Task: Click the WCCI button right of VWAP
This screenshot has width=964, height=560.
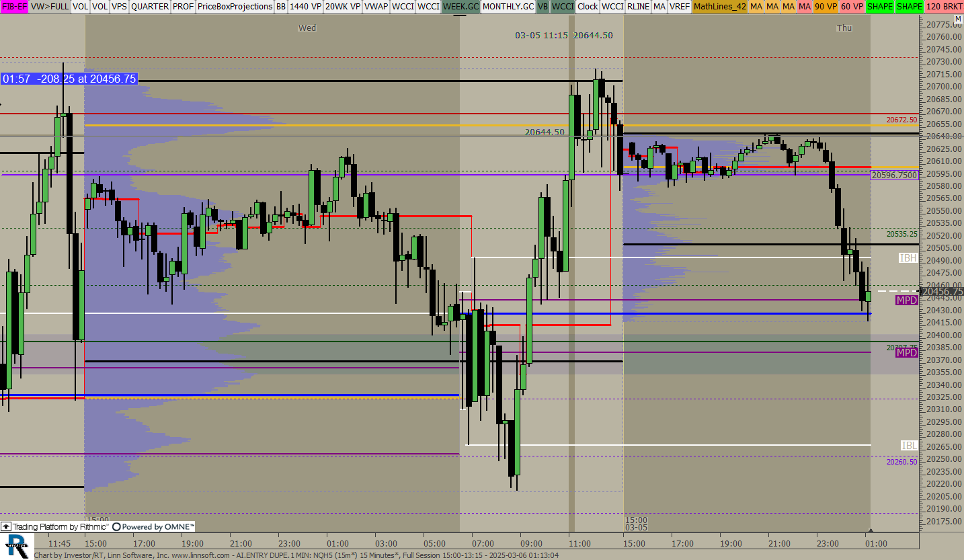Action: pyautogui.click(x=403, y=6)
